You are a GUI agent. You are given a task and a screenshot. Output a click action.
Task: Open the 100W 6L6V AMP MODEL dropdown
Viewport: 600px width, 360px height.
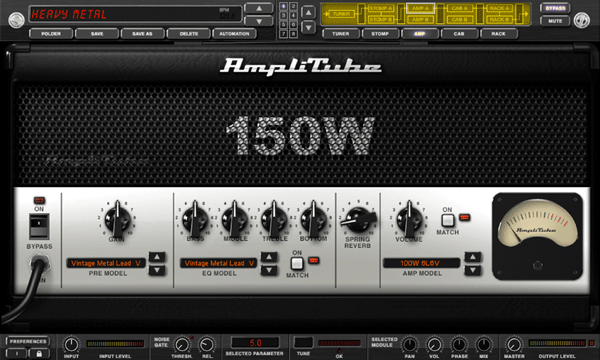tap(421, 263)
